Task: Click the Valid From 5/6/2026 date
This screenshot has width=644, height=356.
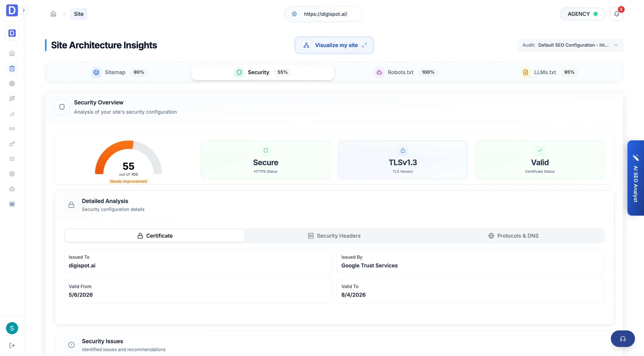Action: [81, 295]
